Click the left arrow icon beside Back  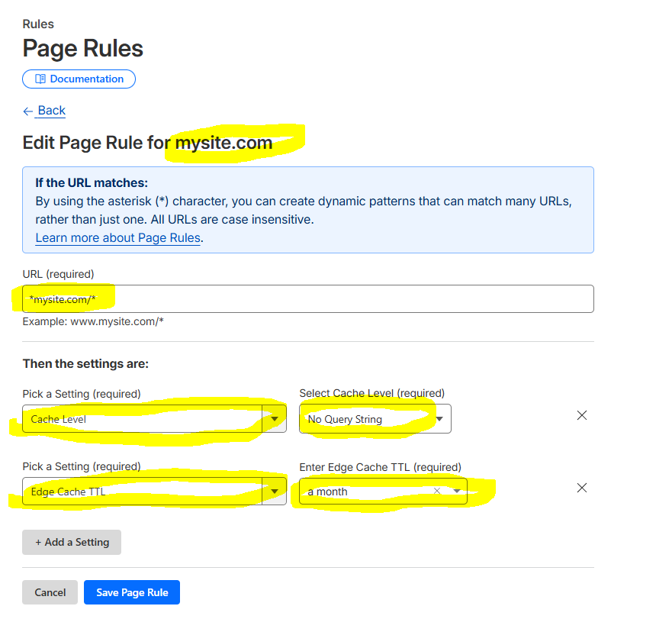(x=28, y=111)
